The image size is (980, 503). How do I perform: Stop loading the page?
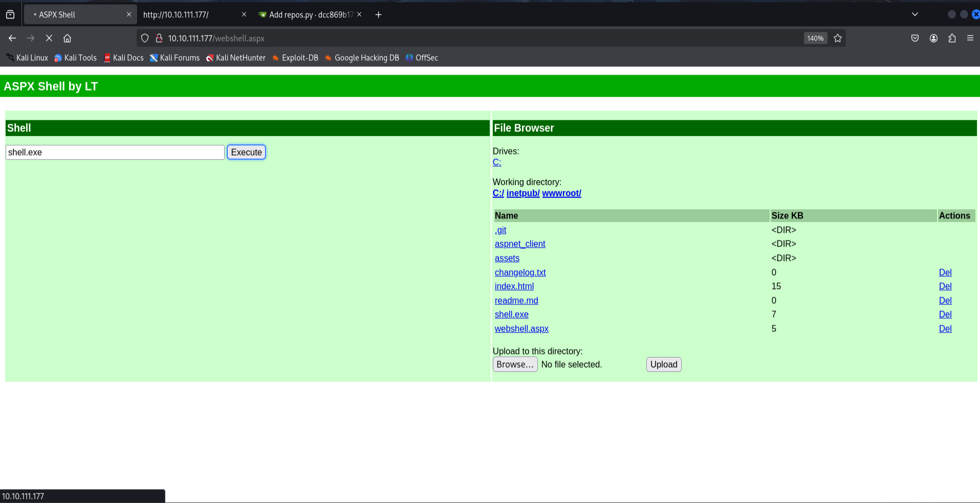(x=49, y=38)
